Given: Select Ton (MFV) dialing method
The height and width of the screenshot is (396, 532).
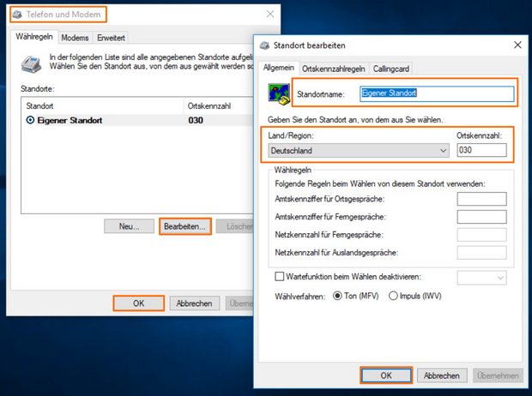Looking at the screenshot, I should point(337,296).
